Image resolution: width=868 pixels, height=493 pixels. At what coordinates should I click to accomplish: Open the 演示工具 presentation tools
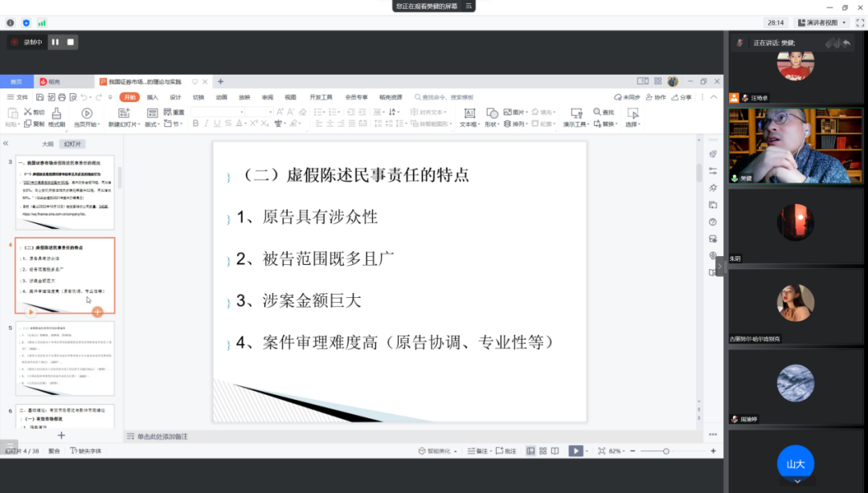(x=576, y=117)
